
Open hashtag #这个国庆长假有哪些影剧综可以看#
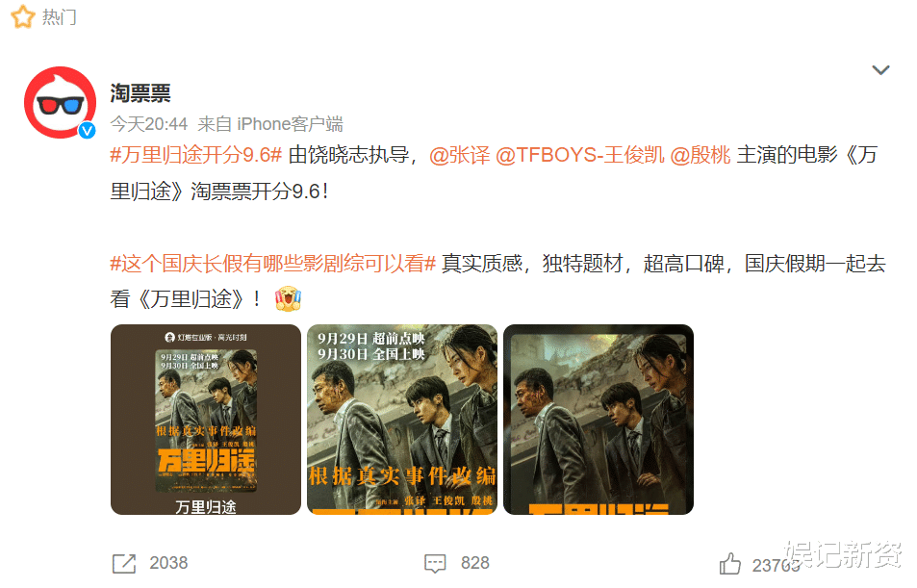pos(273,264)
